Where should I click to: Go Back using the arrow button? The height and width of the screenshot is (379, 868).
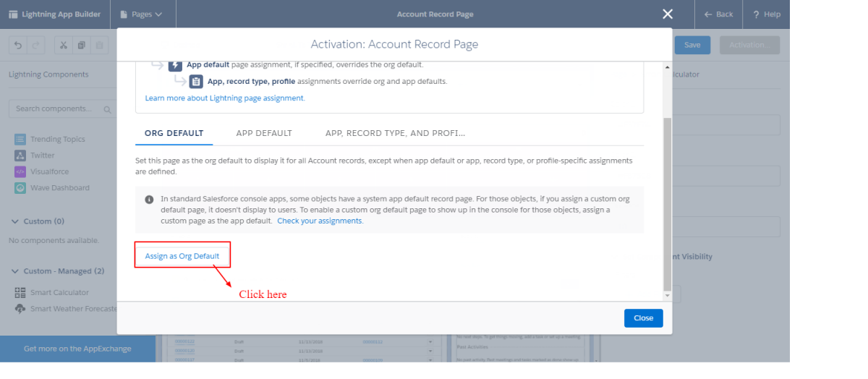click(x=718, y=14)
